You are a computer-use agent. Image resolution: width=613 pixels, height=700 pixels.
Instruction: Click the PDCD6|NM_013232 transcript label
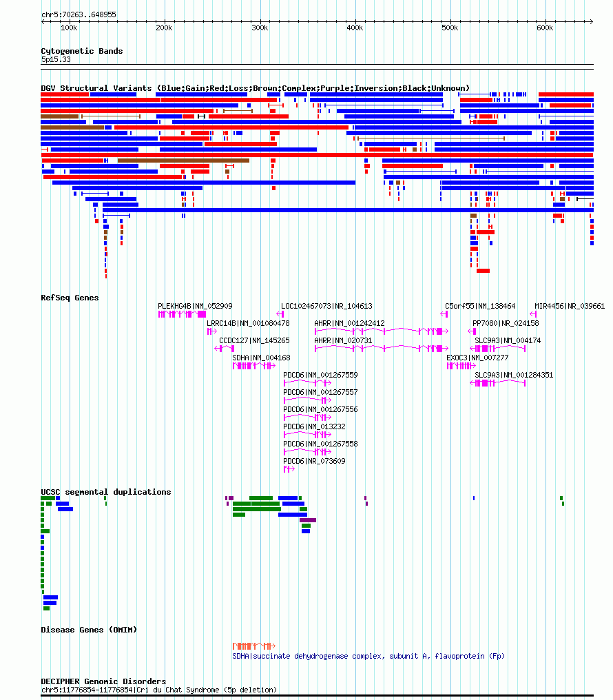tap(314, 426)
